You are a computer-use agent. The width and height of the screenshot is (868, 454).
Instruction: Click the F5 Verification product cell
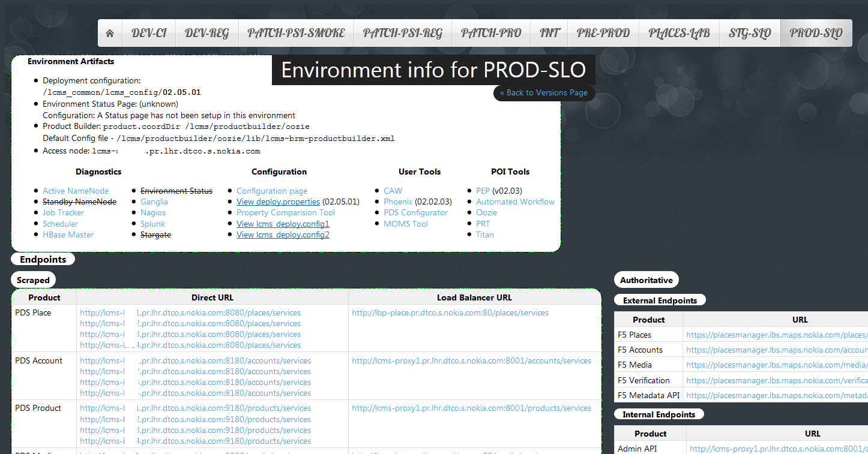[648, 380]
